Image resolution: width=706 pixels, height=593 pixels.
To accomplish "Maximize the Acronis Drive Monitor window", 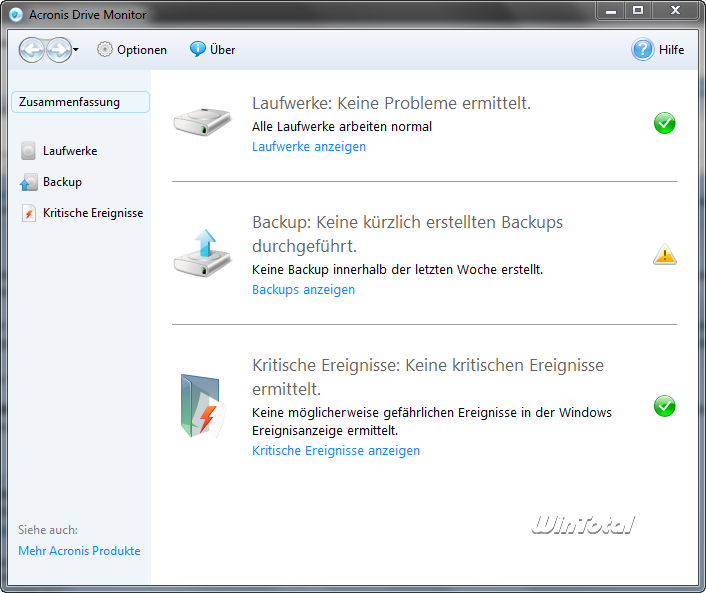I will click(x=638, y=11).
